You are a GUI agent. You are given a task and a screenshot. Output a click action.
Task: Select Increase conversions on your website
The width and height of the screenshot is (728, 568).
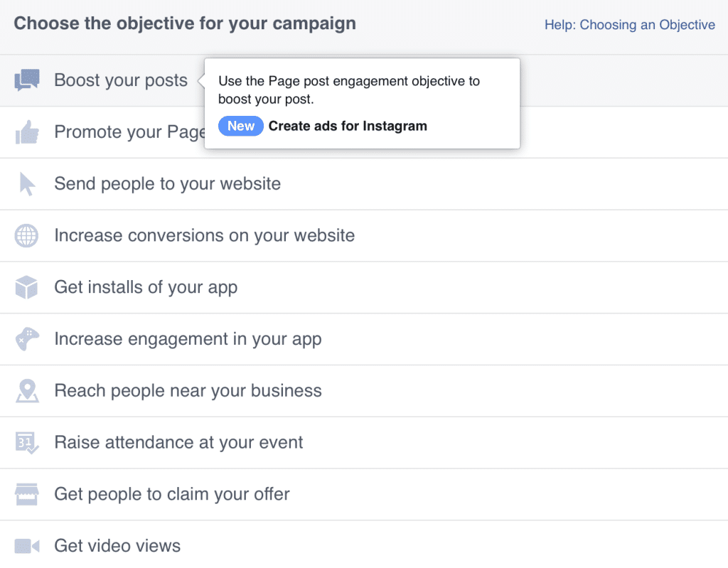point(204,236)
